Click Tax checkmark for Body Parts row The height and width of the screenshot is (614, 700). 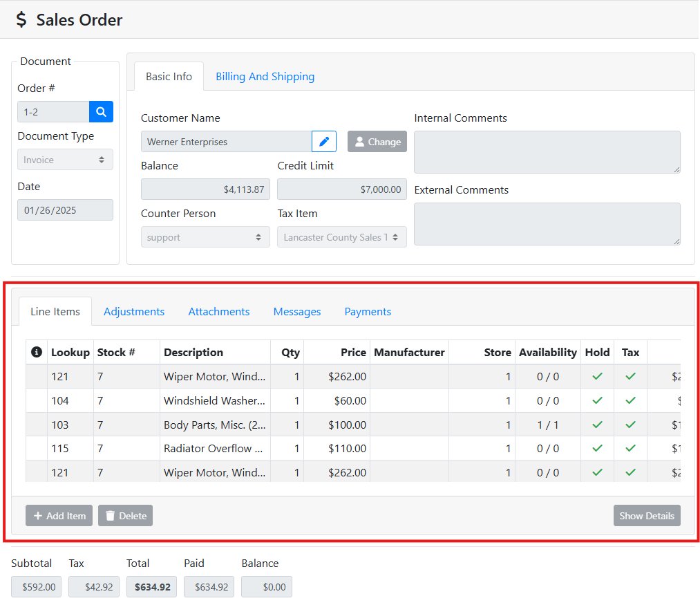(630, 425)
